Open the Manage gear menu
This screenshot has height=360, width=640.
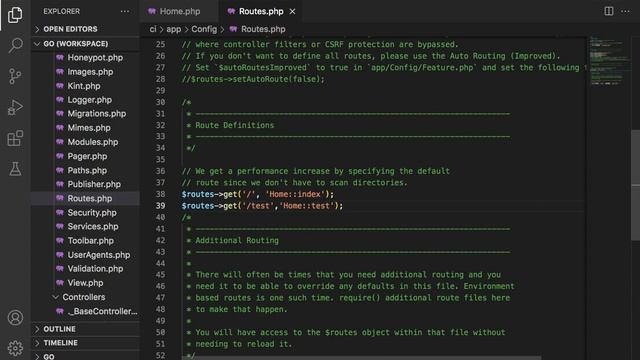15,348
